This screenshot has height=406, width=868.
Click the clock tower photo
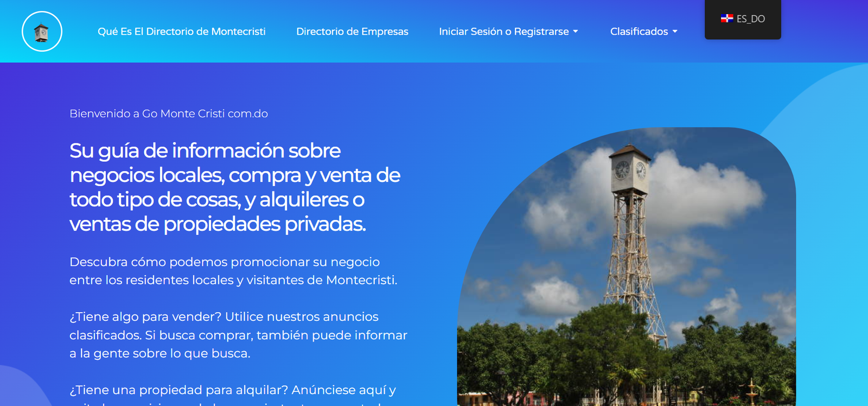pyautogui.click(x=627, y=267)
